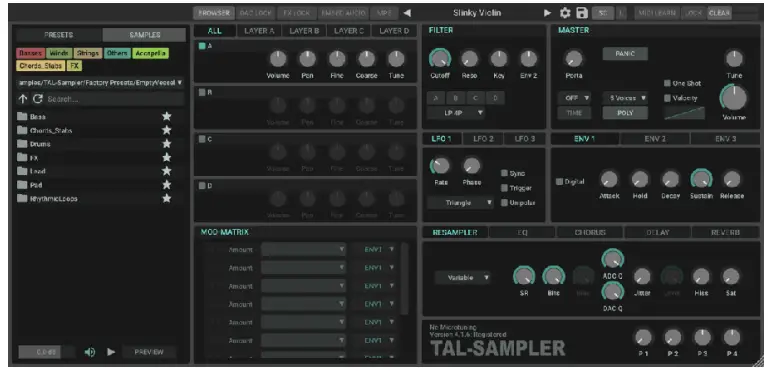This screenshot has width=769, height=371.
Task: Switch to the EQ effects tab
Action: coord(522,232)
